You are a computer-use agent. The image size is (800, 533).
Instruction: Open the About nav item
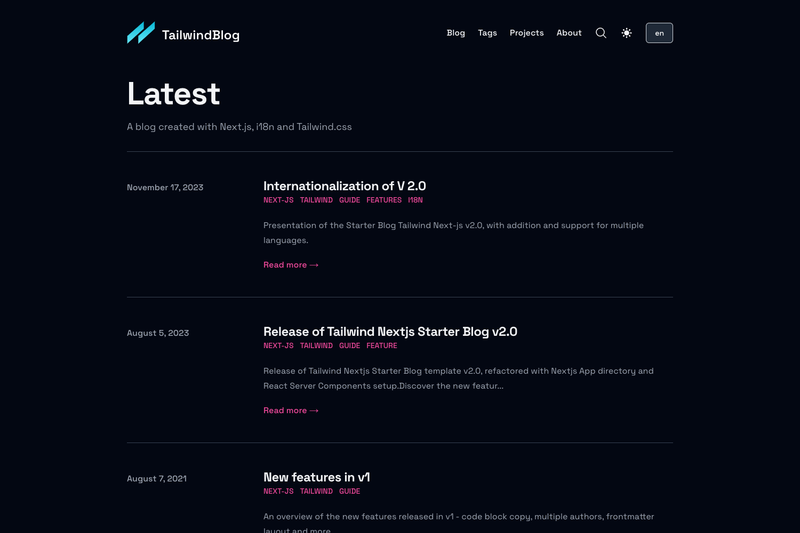click(x=569, y=33)
